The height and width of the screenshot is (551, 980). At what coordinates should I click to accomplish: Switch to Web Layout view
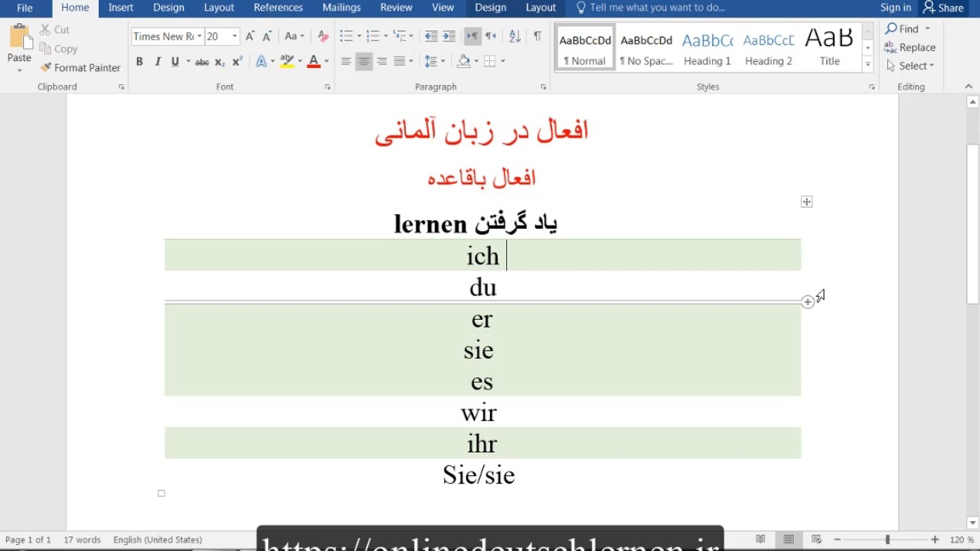coord(816,540)
